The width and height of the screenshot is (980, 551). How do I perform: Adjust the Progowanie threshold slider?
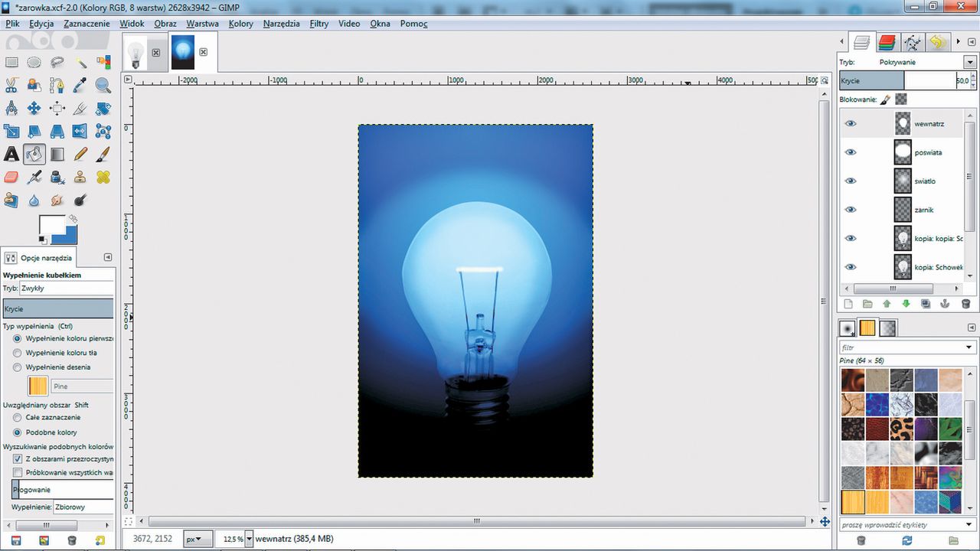click(x=63, y=490)
